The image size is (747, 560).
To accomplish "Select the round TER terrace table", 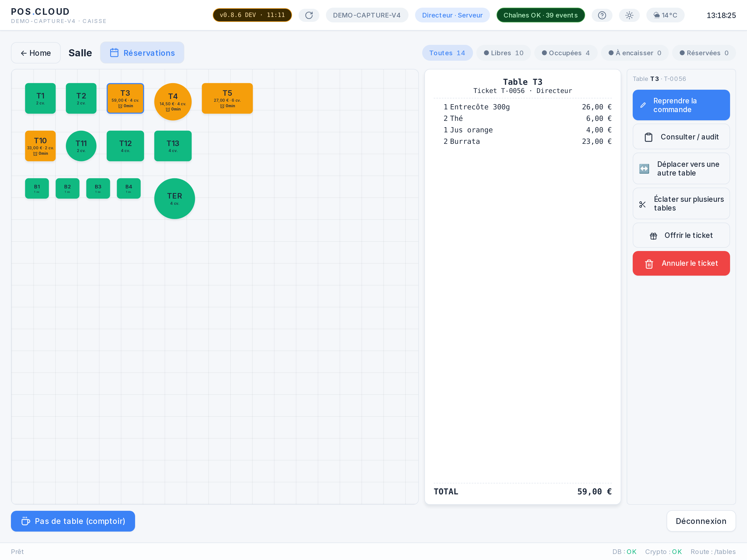I will coord(175,199).
